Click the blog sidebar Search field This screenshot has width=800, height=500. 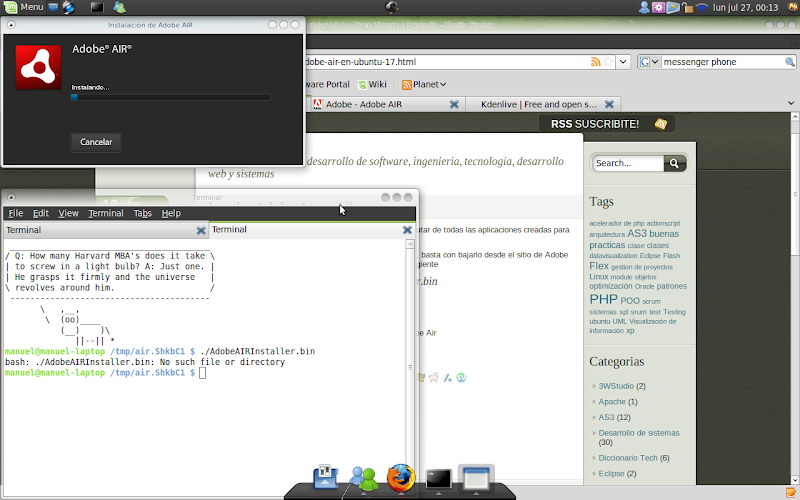click(628, 163)
